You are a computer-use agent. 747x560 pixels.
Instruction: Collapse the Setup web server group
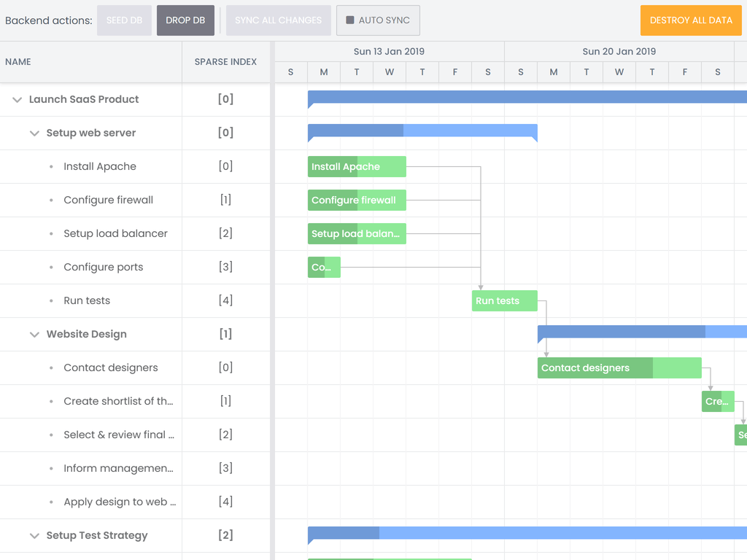34,133
